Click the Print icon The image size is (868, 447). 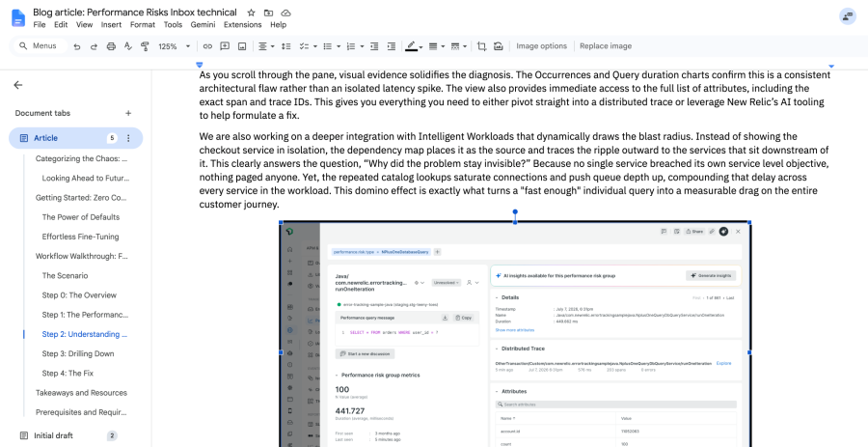pyautogui.click(x=111, y=46)
